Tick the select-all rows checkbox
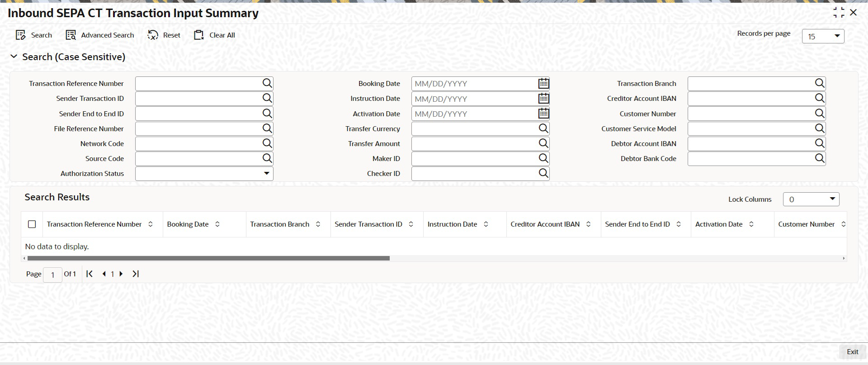Screen dimensions: 868x365 (x=32, y=224)
